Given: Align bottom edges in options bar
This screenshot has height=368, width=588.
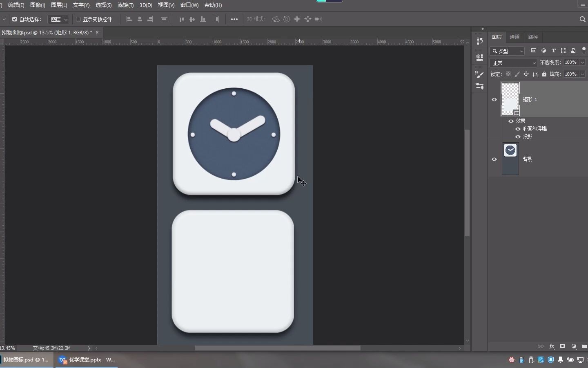Looking at the screenshot, I should (x=203, y=19).
